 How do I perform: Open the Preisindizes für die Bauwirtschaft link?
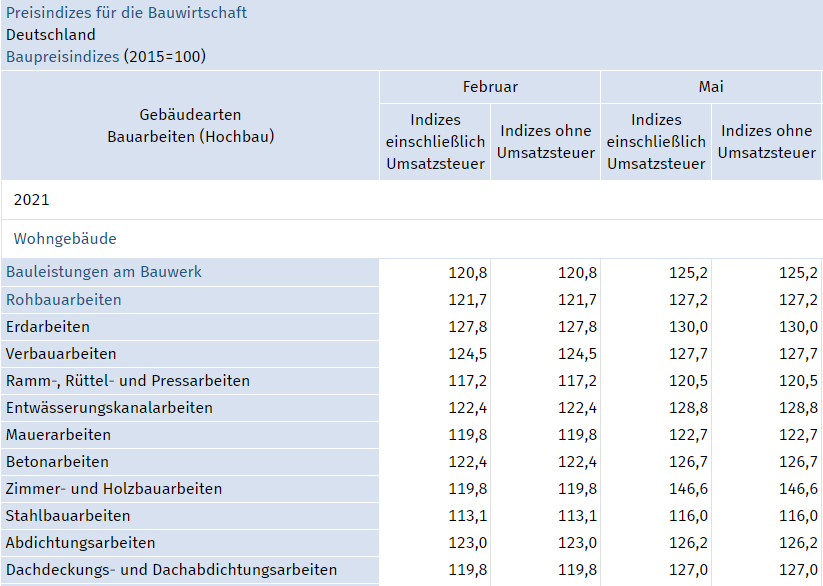tap(126, 13)
